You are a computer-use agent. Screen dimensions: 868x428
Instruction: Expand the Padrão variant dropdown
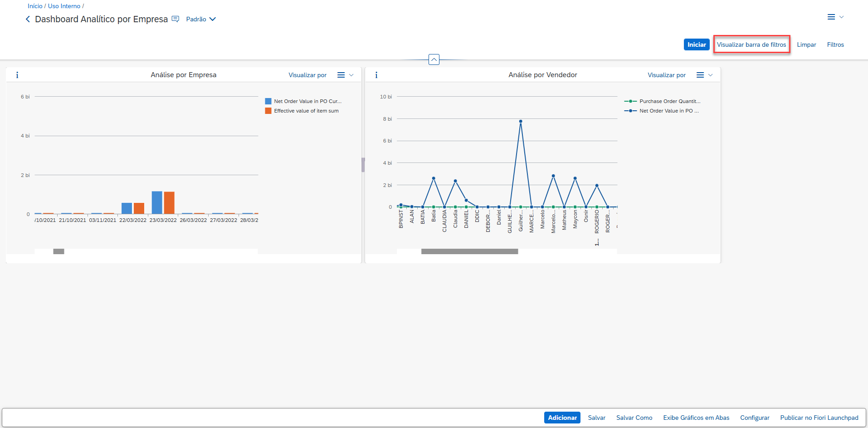(201, 19)
